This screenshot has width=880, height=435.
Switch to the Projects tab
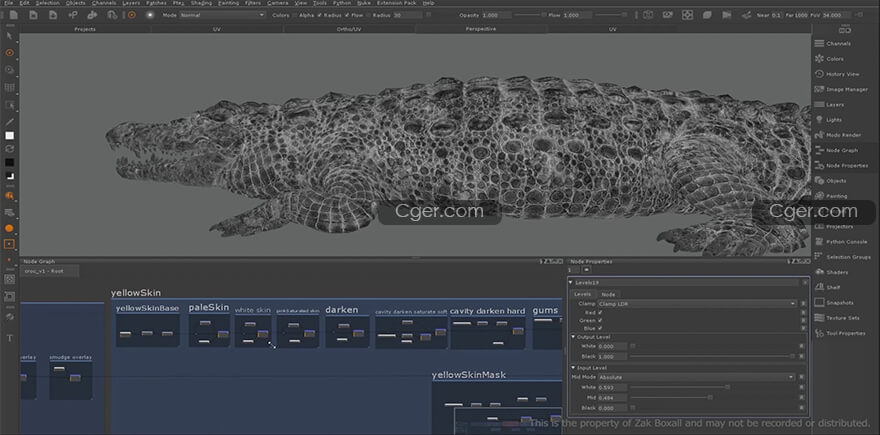pyautogui.click(x=85, y=29)
